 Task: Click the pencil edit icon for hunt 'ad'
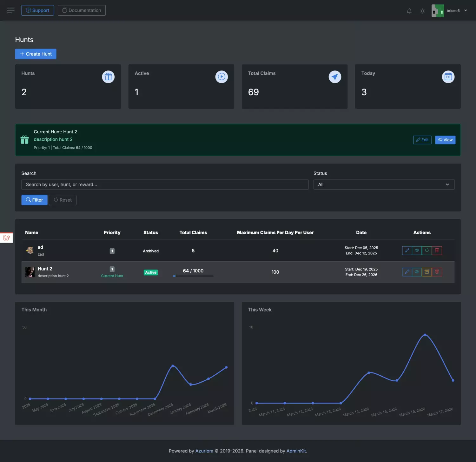(x=407, y=251)
